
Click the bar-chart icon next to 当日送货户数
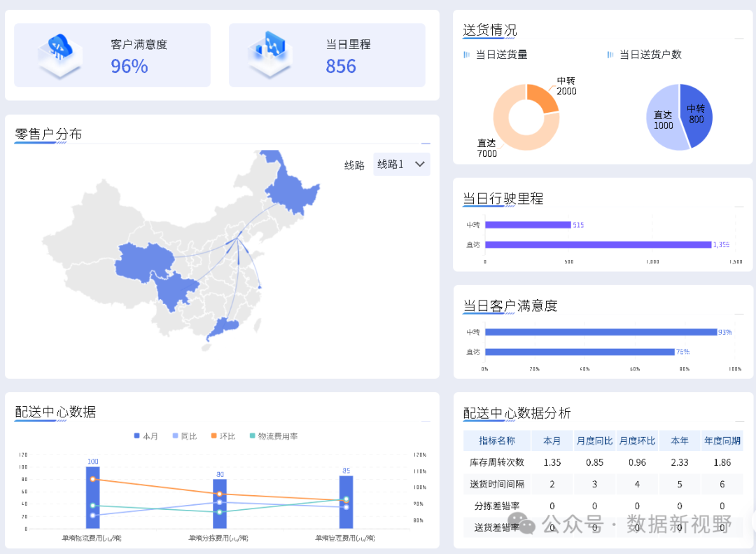tap(611, 54)
